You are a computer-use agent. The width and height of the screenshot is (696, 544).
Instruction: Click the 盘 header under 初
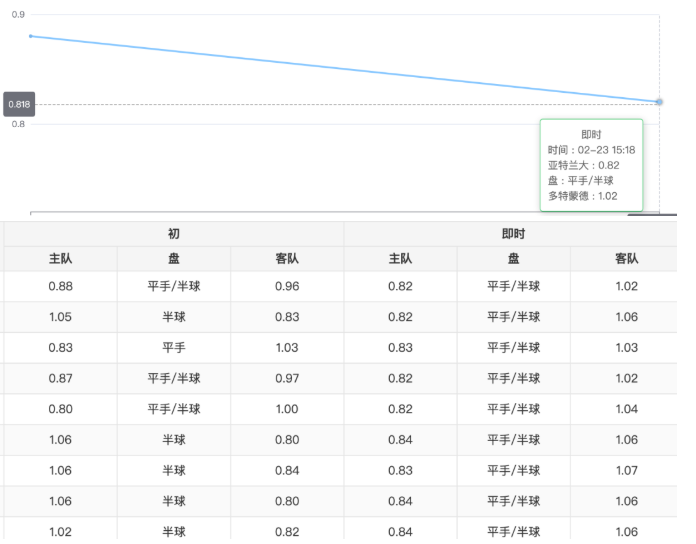pos(174,259)
